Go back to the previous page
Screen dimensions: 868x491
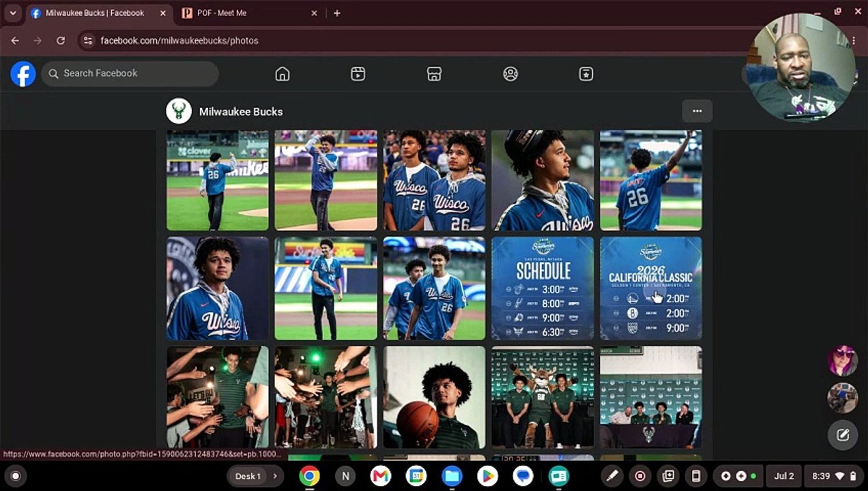(15, 41)
